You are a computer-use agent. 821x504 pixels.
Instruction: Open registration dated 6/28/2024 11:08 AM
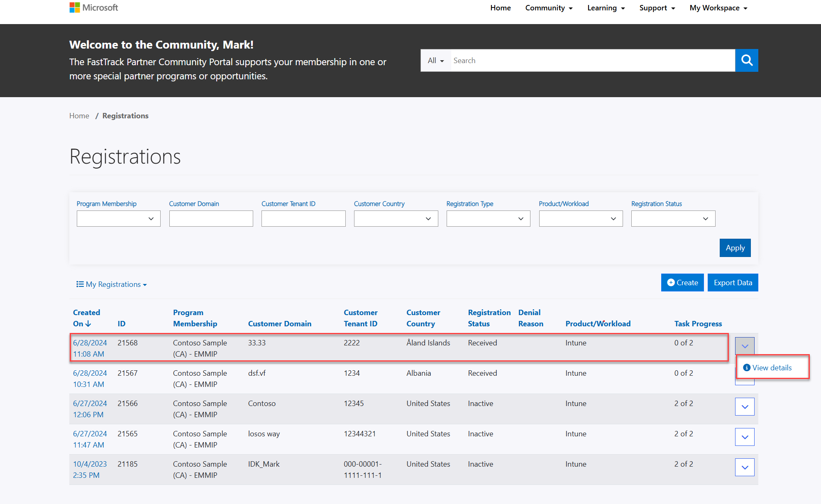(x=90, y=348)
